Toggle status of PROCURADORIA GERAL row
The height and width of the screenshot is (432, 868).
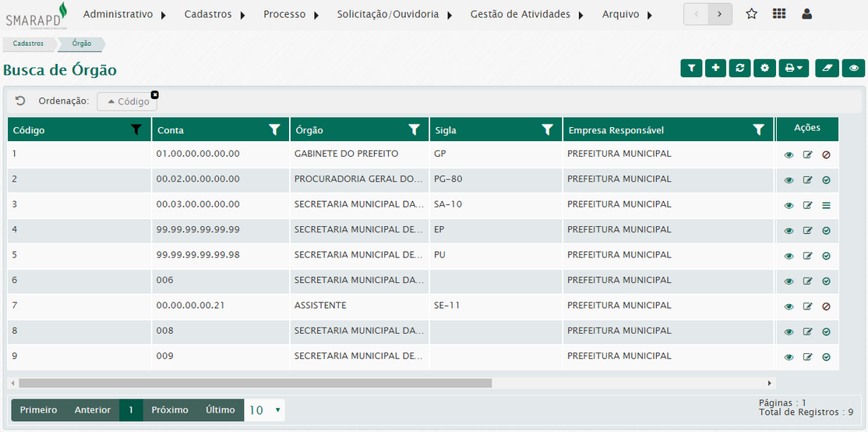(x=826, y=180)
